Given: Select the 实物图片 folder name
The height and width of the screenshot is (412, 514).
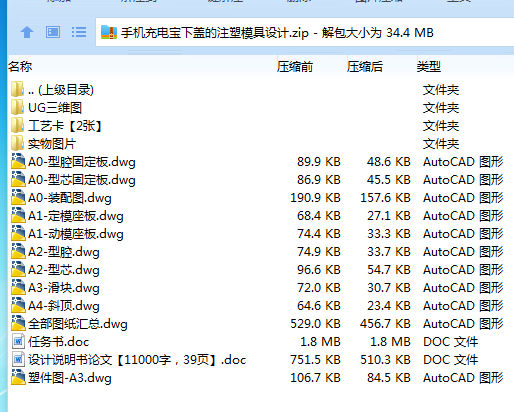Looking at the screenshot, I should [x=52, y=144].
